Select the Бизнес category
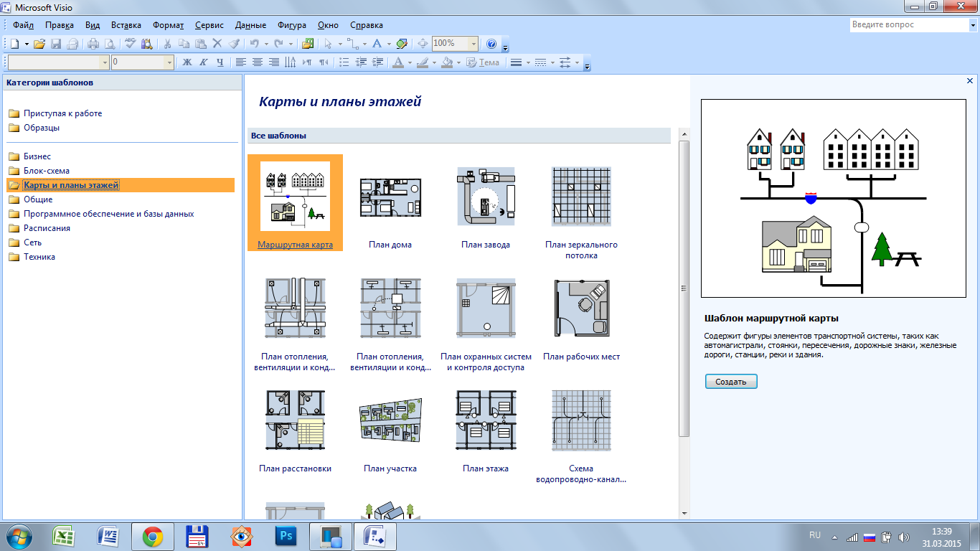This screenshot has width=980, height=551. point(37,156)
